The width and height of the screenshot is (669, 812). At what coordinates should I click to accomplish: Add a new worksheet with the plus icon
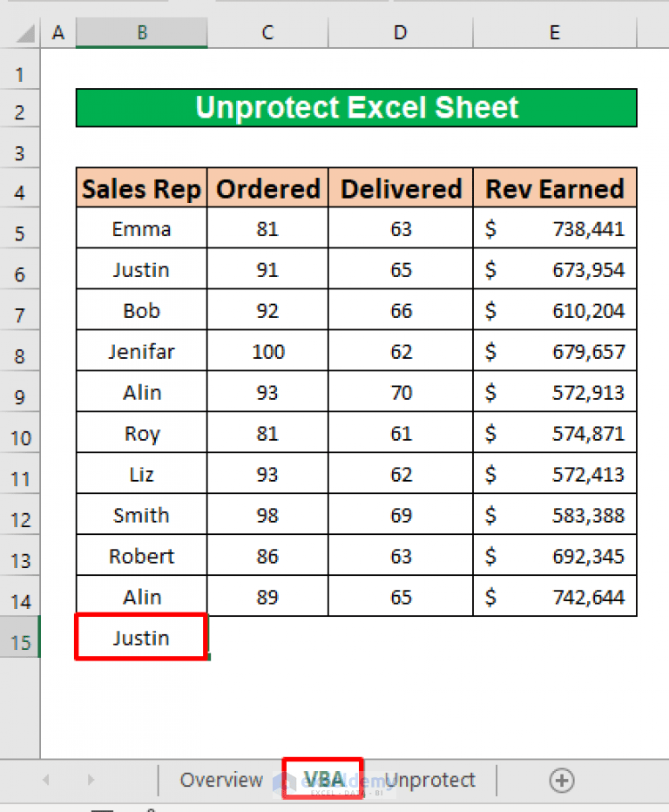(x=561, y=781)
